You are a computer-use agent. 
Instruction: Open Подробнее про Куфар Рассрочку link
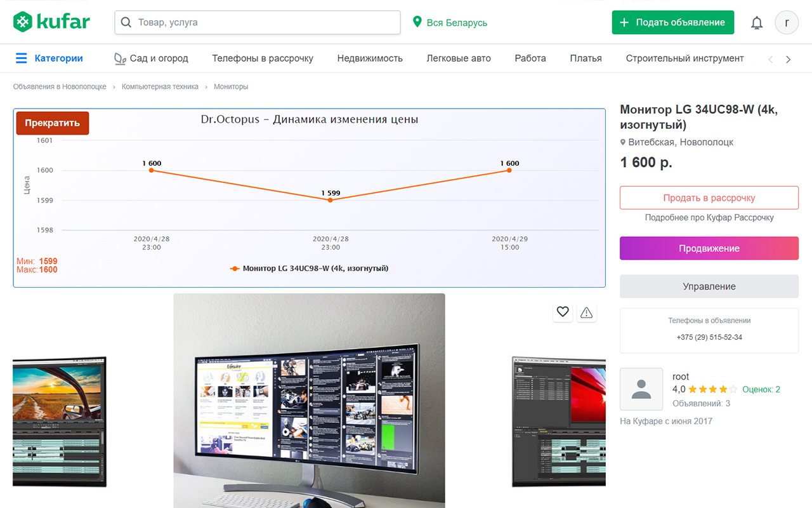pos(709,217)
